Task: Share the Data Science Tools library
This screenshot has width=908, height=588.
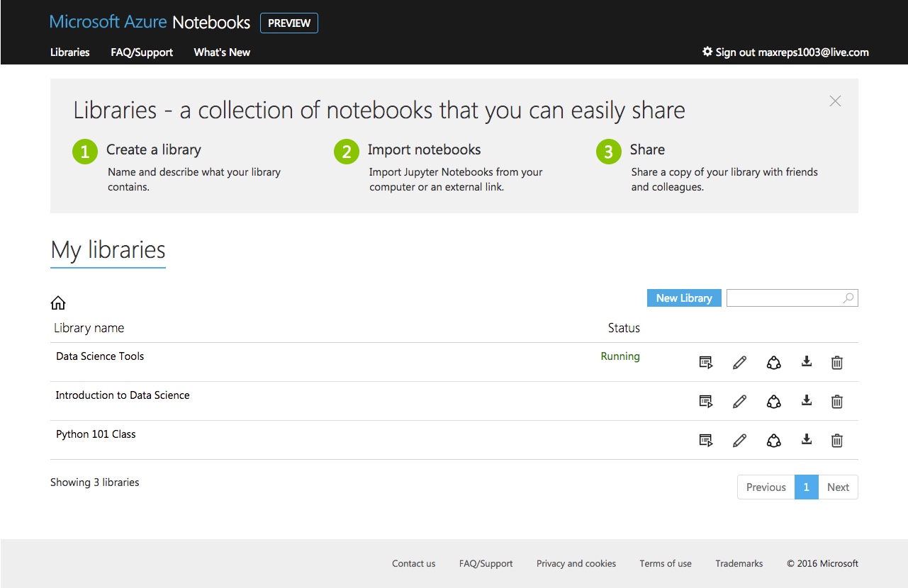Action: (773, 363)
